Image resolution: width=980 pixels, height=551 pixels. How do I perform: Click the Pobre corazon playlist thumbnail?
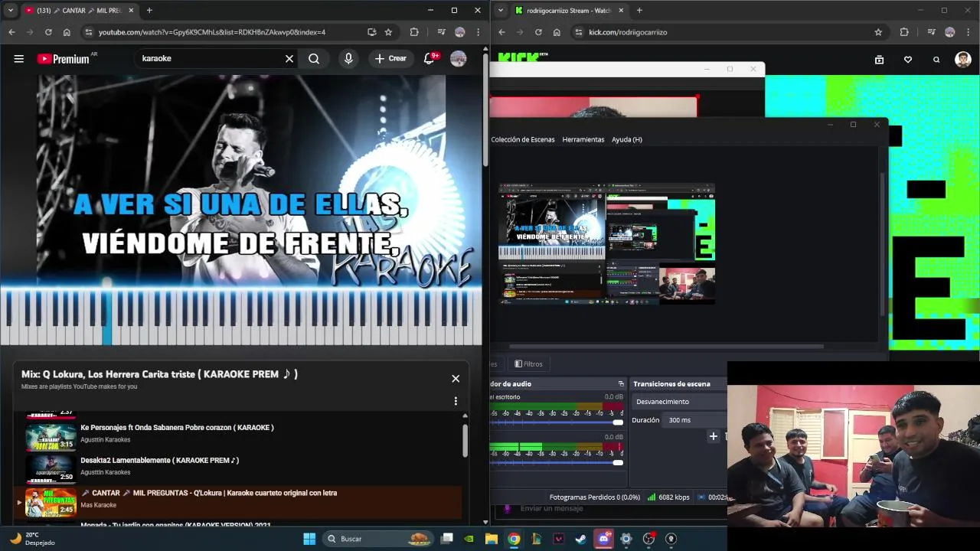pos(51,436)
